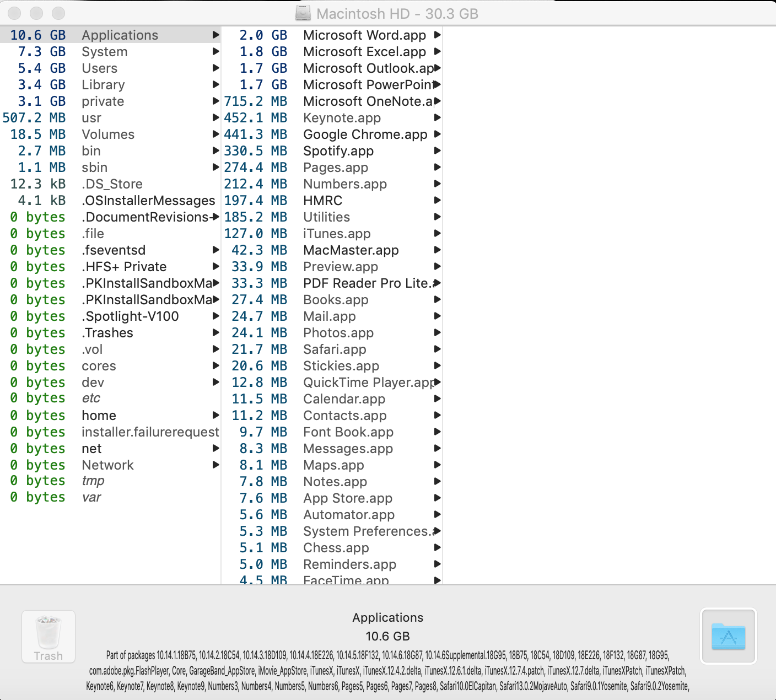Select Photos.app entry
Viewport: 776px width, 700px height.
(332, 333)
